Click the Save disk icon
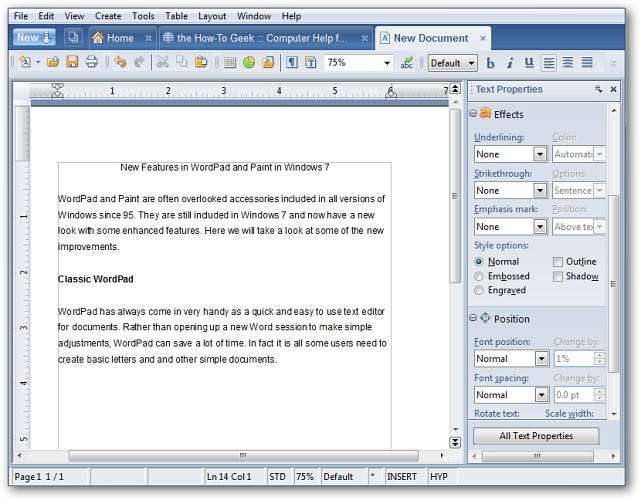The width and height of the screenshot is (640, 500). point(72,62)
